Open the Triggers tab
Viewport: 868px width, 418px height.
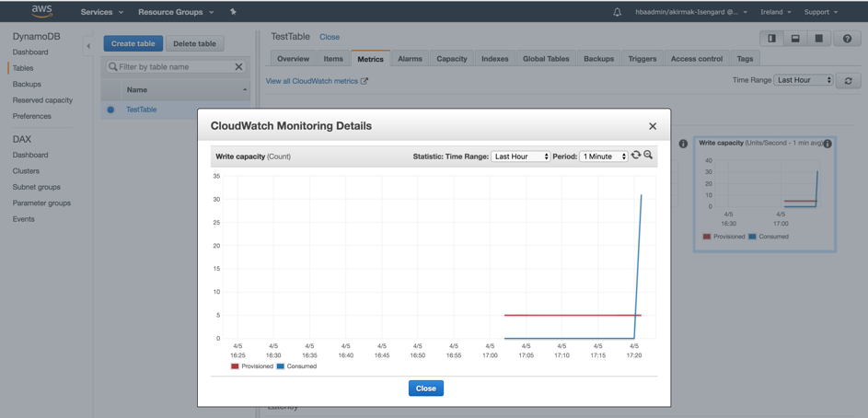coord(642,59)
